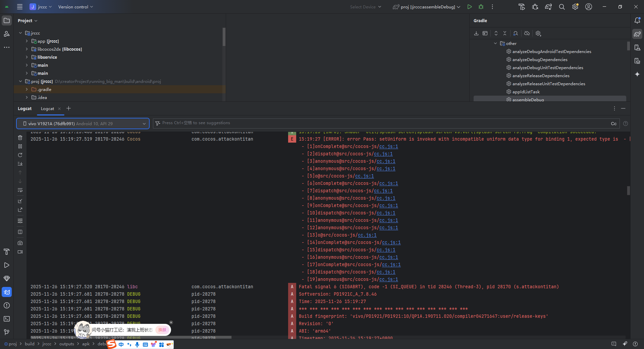Close the Logcat tab
This screenshot has height=349, width=644.
59,109
